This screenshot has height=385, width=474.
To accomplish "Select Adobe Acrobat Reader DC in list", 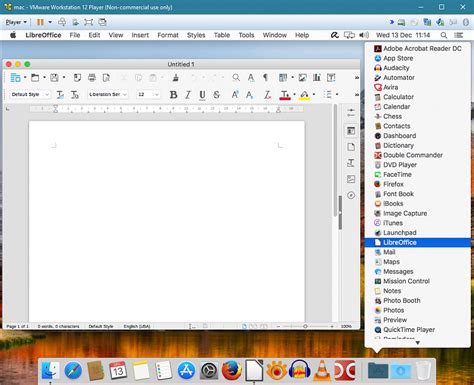I will tap(418, 49).
